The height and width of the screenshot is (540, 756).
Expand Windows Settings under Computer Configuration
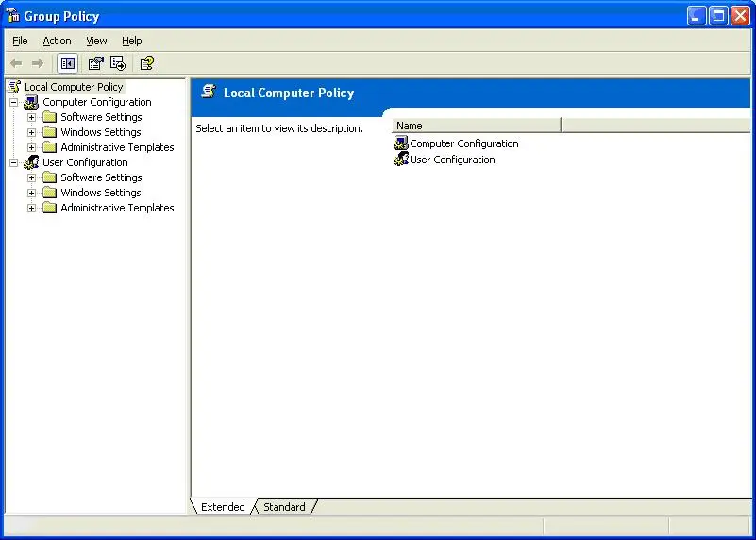(x=31, y=132)
